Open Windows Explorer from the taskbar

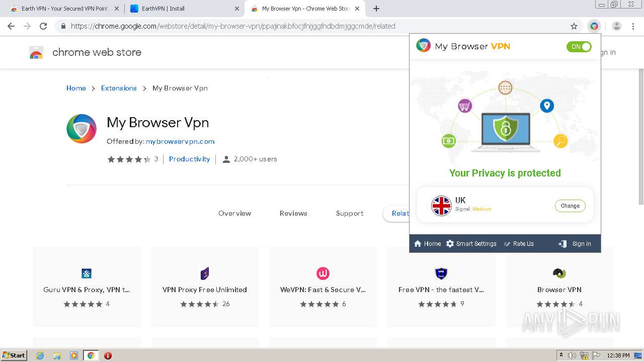point(57,355)
